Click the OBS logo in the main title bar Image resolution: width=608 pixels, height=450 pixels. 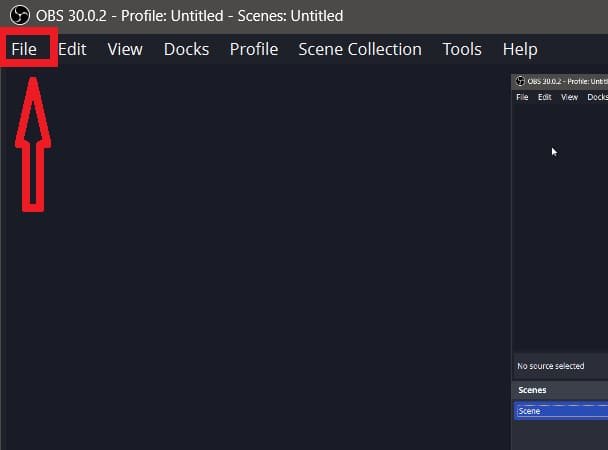20,16
